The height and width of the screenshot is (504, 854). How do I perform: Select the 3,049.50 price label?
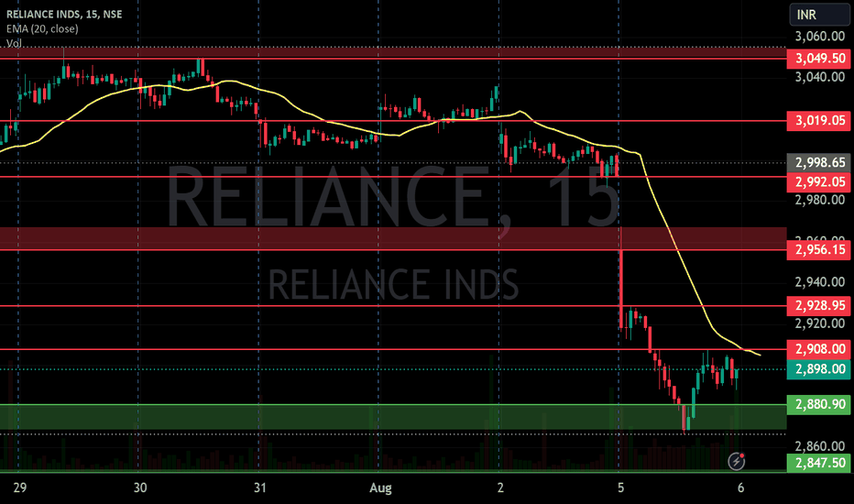coord(819,59)
